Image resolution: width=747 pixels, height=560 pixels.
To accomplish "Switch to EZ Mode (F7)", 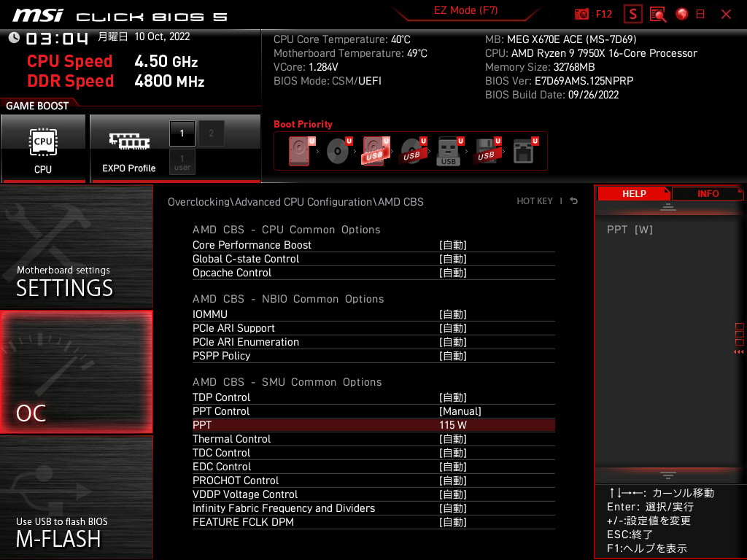I will pos(465,10).
